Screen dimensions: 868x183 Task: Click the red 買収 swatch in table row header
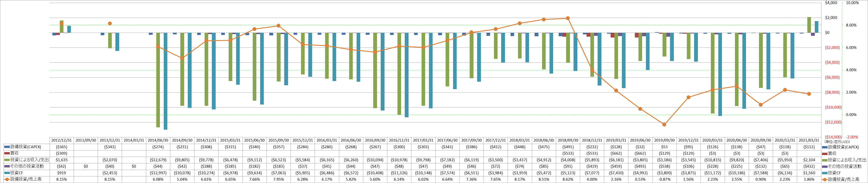[x=7, y=153]
